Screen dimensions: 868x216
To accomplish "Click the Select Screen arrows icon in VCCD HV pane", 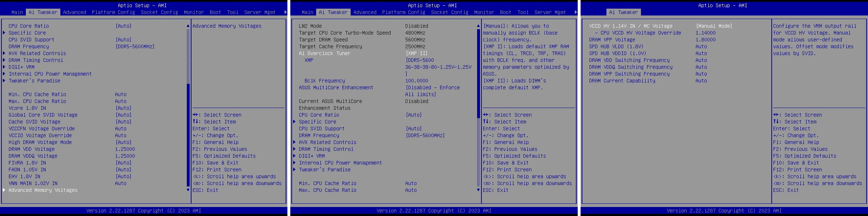I will pyautogui.click(x=777, y=115).
